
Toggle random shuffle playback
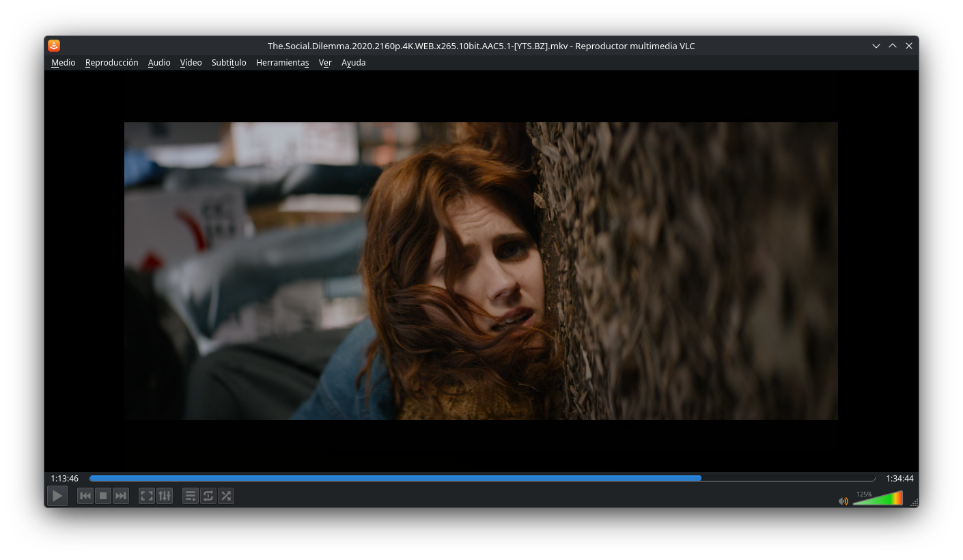pyautogui.click(x=226, y=496)
